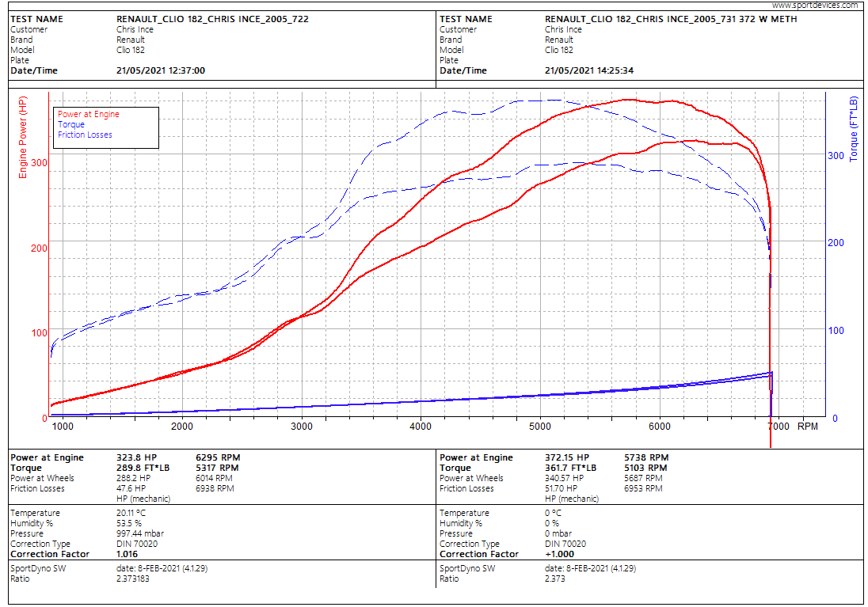Click the 361.7 FT*LB torque value
The height and width of the screenshot is (607, 868).
pyautogui.click(x=569, y=468)
